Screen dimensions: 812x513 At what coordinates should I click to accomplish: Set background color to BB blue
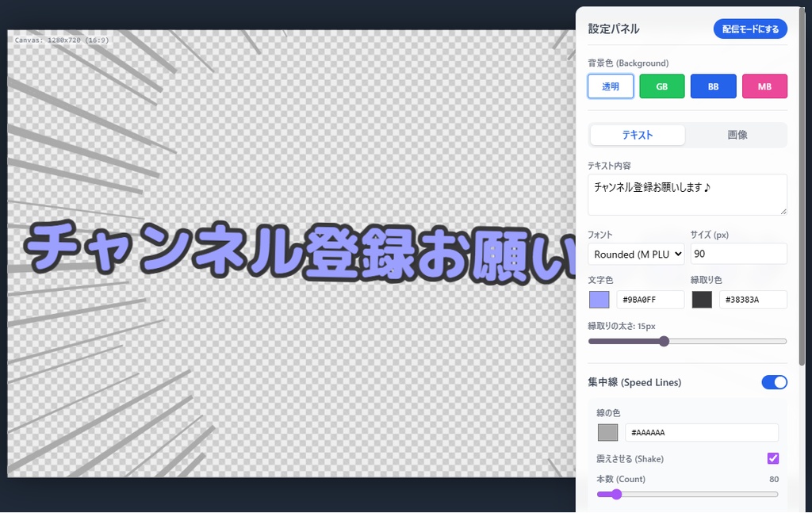click(x=713, y=86)
